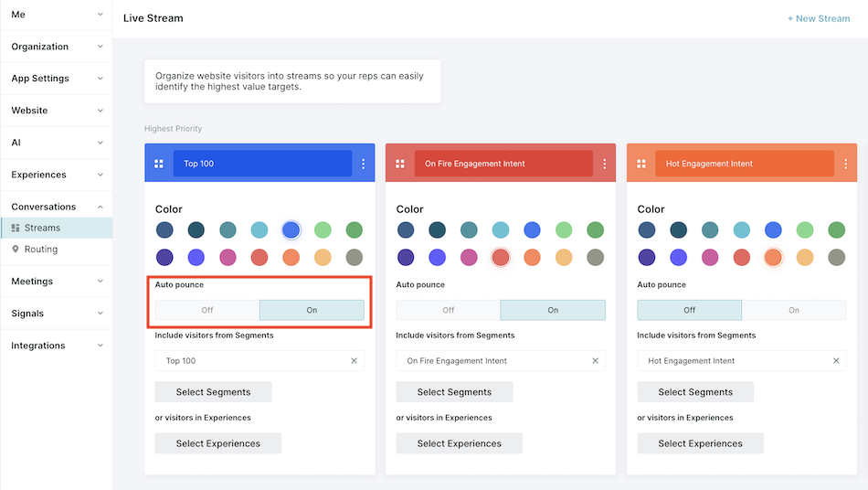Click Select Experiences for Hot Engagement Intent
The image size is (868, 490).
(700, 443)
